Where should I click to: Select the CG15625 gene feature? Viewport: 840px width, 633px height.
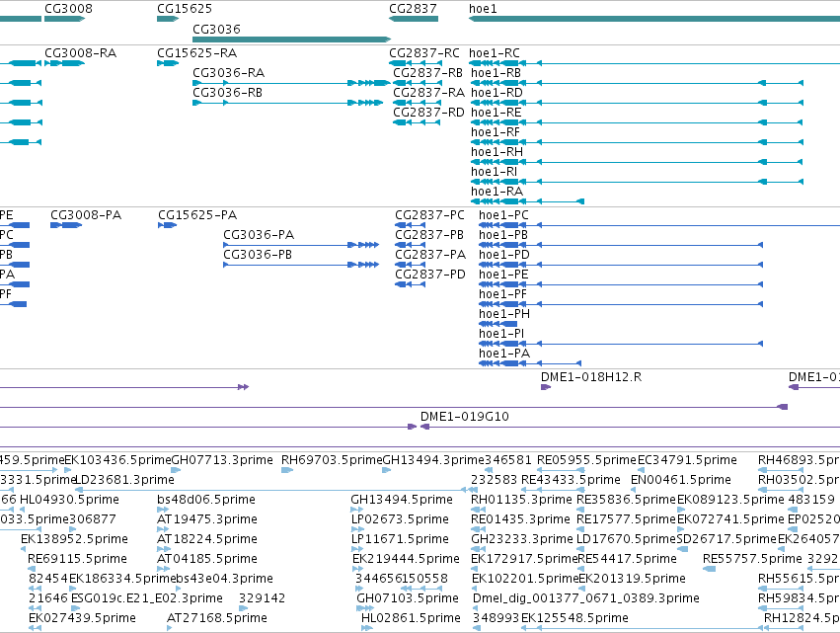tap(168, 19)
